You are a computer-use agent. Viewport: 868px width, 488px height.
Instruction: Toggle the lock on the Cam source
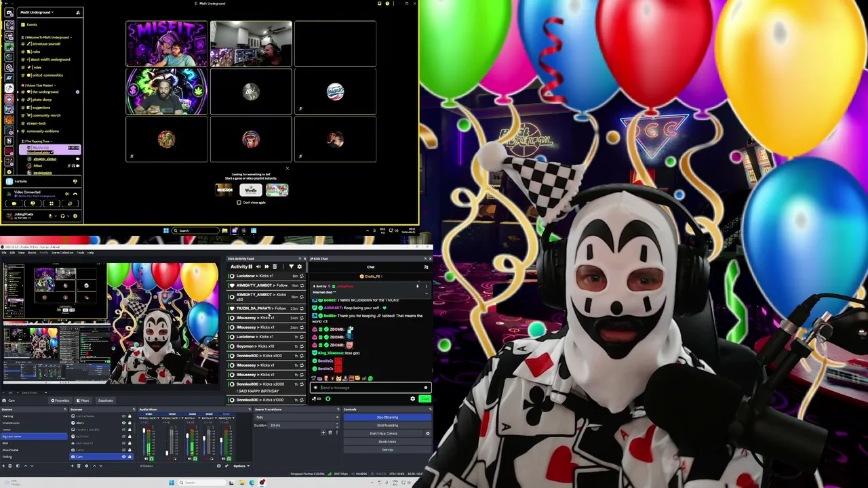tap(130, 457)
